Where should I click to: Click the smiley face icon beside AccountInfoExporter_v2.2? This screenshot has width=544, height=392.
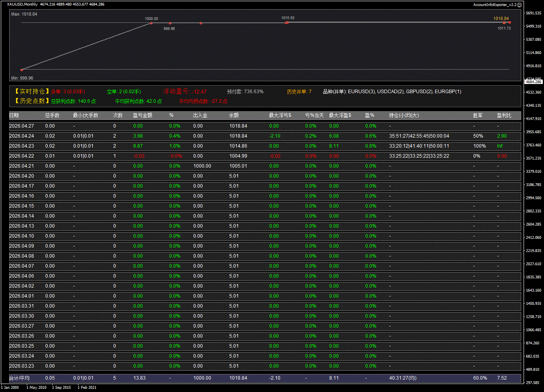point(520,4)
